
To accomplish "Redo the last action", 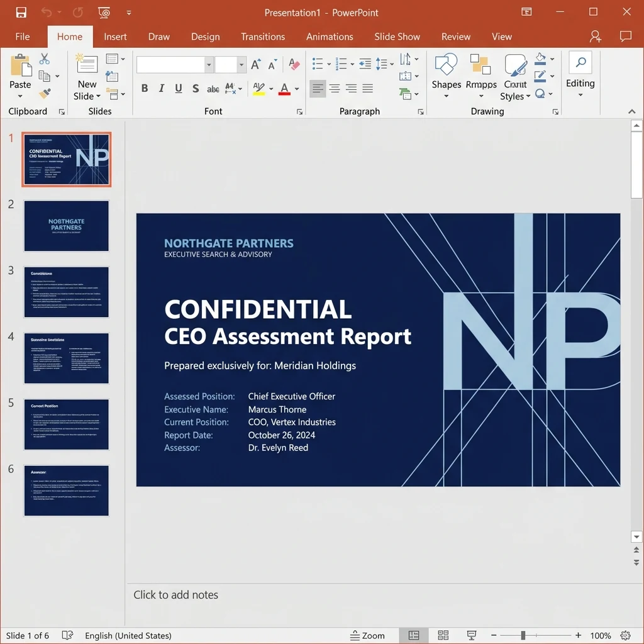I will pos(77,13).
